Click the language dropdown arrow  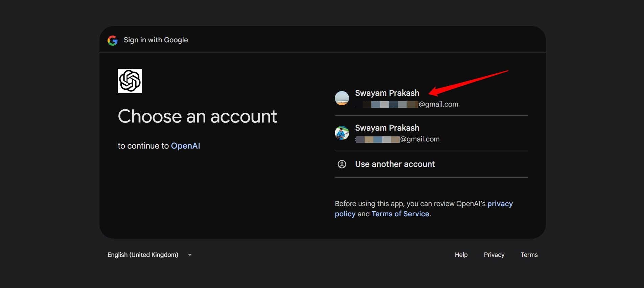click(190, 255)
